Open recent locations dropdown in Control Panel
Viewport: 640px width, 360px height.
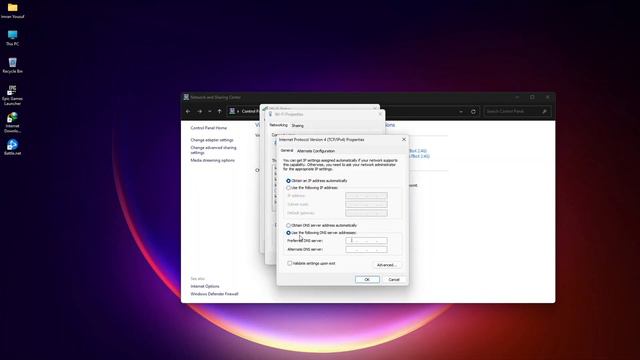point(210,111)
